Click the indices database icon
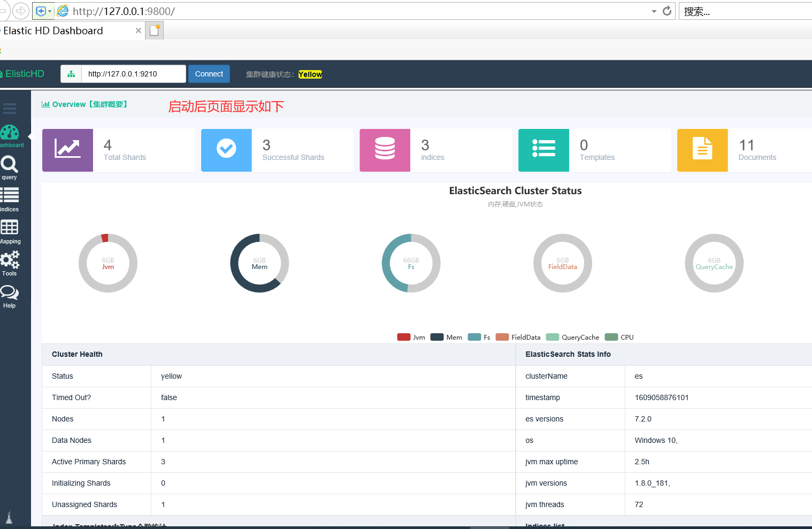Image resolution: width=812 pixels, height=529 pixels. coord(385,150)
